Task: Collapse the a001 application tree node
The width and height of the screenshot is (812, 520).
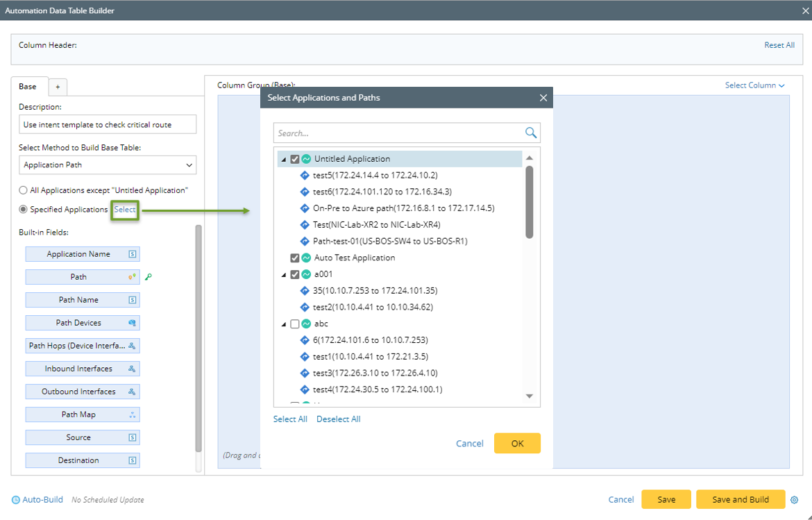Action: (284, 274)
